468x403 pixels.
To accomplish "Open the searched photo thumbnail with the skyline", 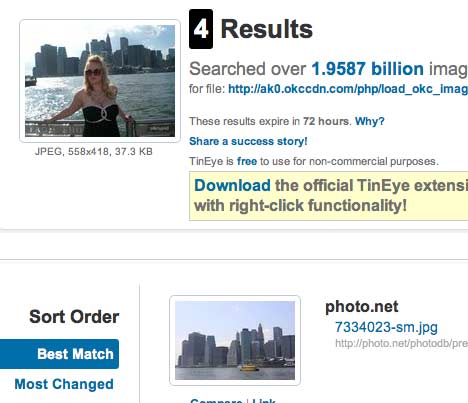I will [x=100, y=81].
